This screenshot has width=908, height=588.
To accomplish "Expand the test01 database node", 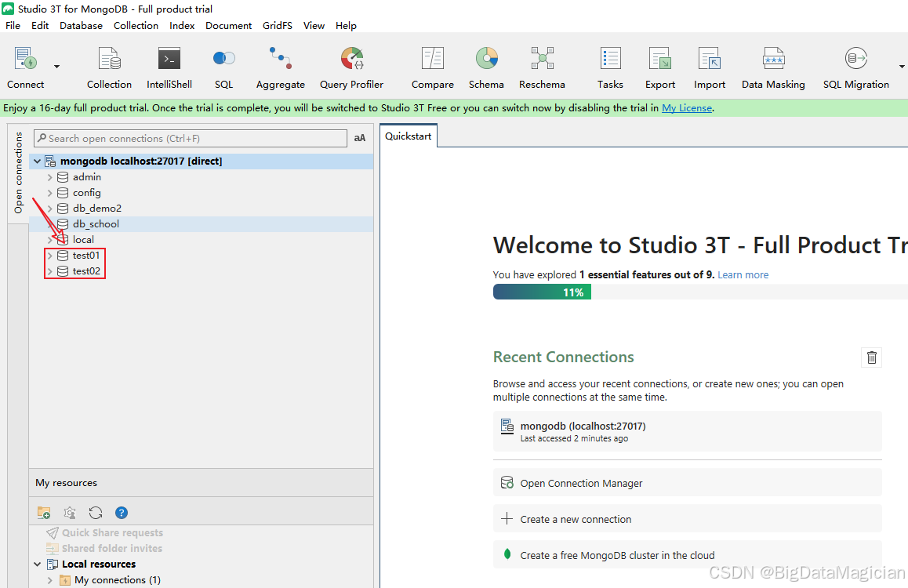I will 50,256.
